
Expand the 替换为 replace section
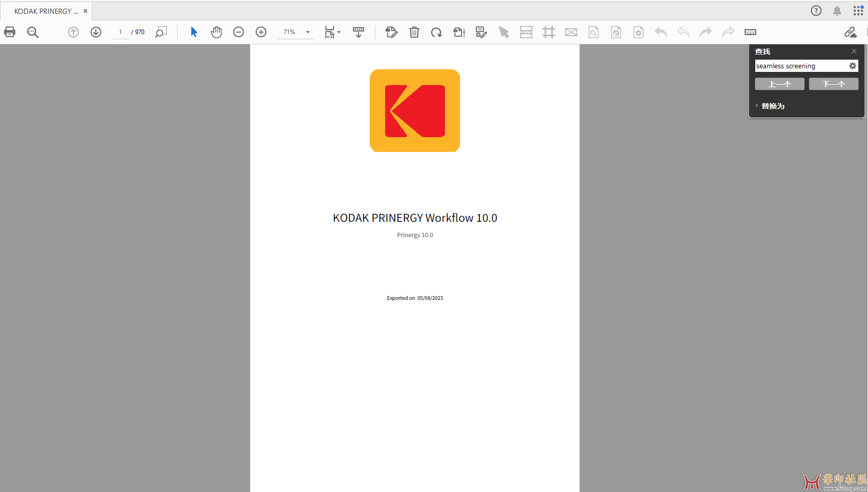point(770,106)
